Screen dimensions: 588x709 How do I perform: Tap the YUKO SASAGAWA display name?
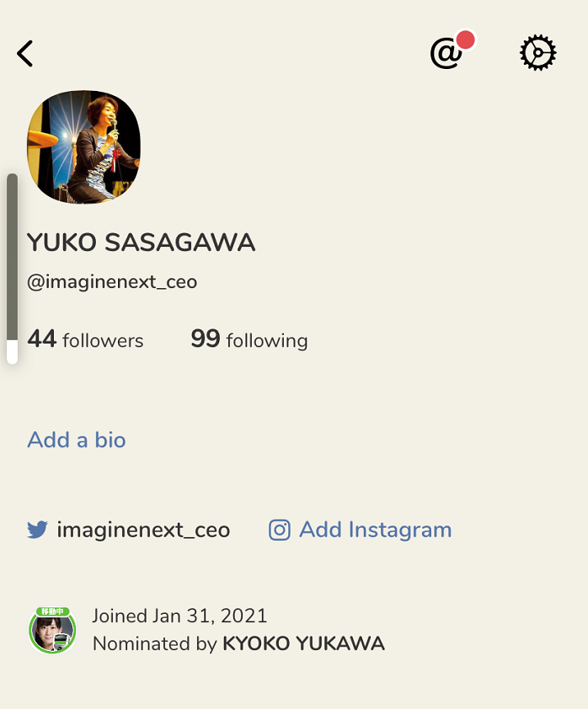point(142,243)
